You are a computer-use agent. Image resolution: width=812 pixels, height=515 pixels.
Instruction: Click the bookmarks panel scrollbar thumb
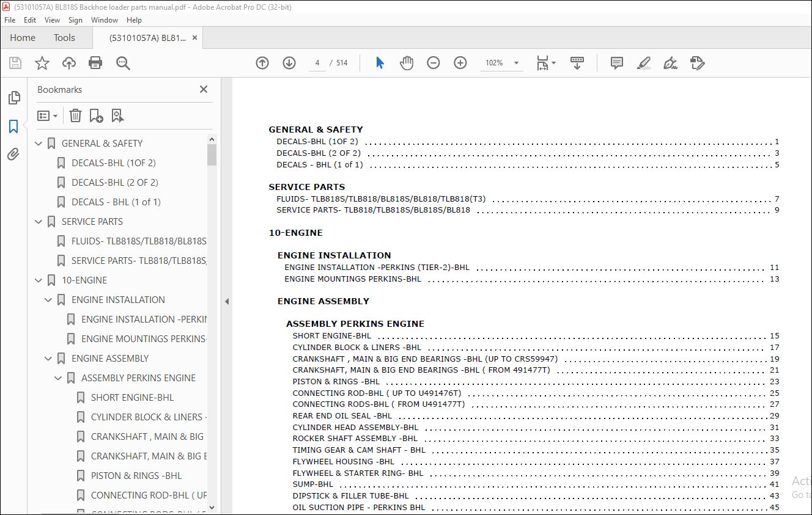pyautogui.click(x=212, y=155)
